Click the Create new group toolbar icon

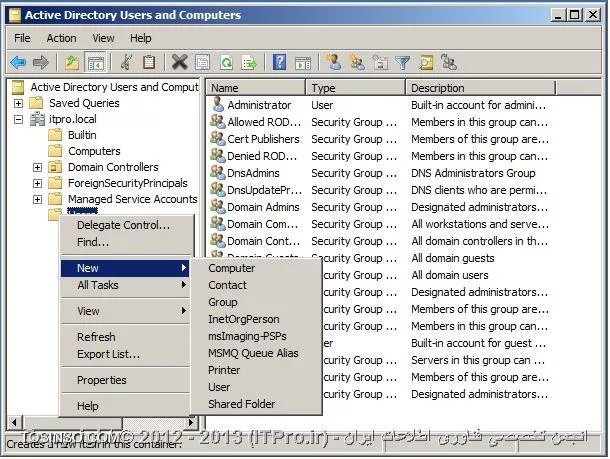click(x=357, y=62)
